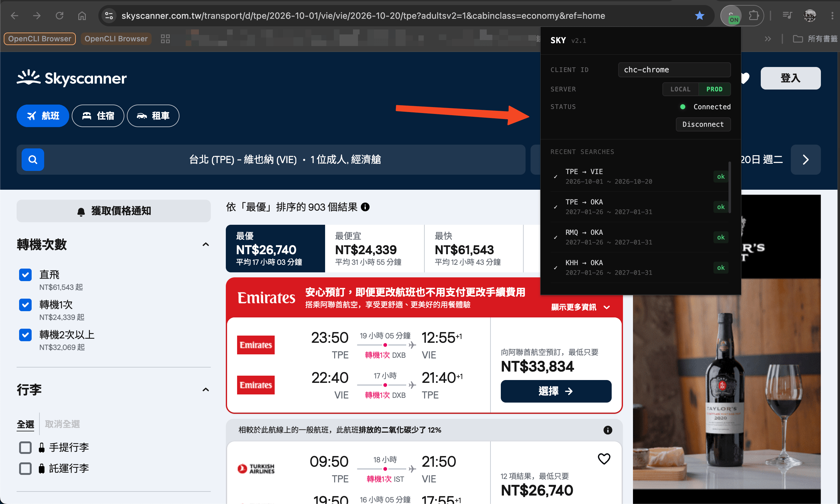Open the bookmarks apps grid icon
Screen dimensions: 840x504
(x=165, y=39)
